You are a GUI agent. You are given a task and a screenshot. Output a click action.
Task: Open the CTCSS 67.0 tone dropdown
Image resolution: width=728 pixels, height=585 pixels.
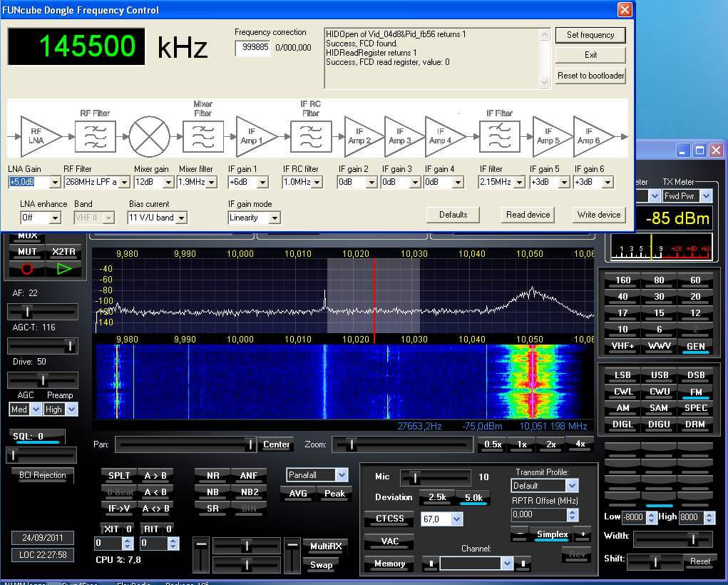pos(456,519)
